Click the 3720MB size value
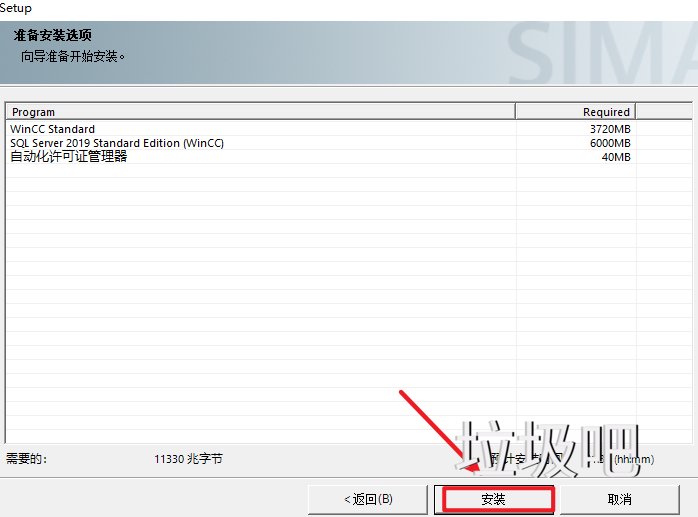The height and width of the screenshot is (517, 698). point(610,129)
